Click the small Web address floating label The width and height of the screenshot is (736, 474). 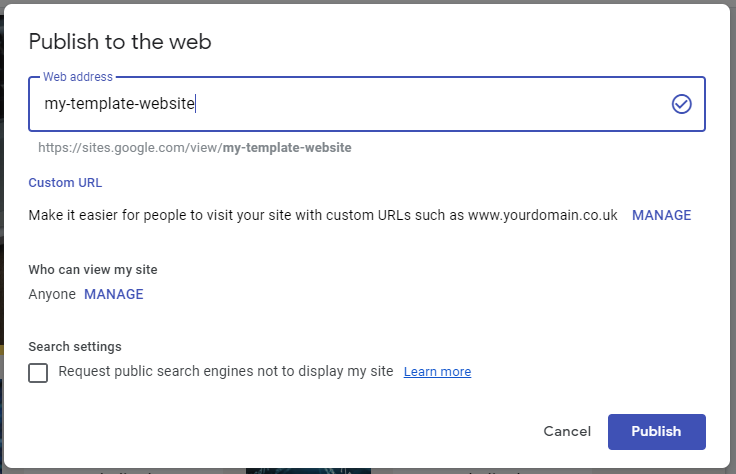point(78,77)
